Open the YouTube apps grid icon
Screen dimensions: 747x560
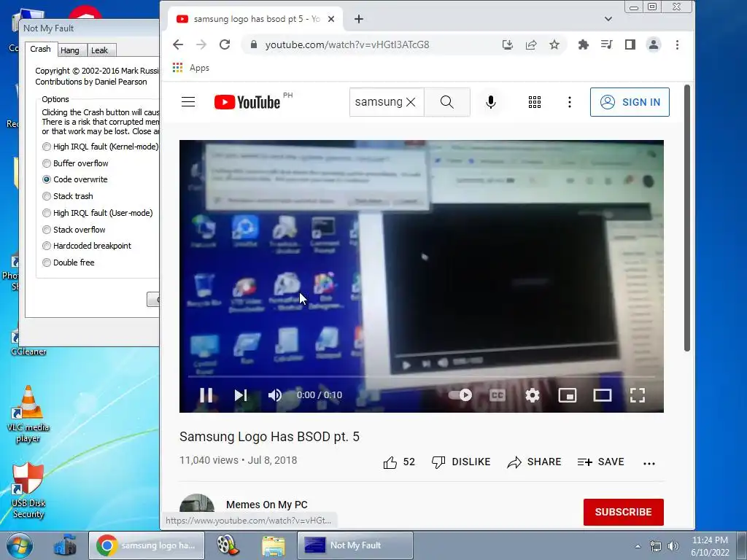coord(535,102)
